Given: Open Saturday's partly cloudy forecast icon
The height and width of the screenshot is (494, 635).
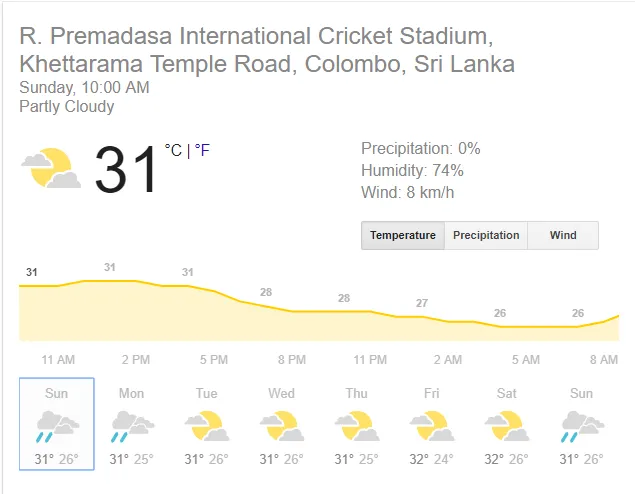Looking at the screenshot, I should 507,426.
